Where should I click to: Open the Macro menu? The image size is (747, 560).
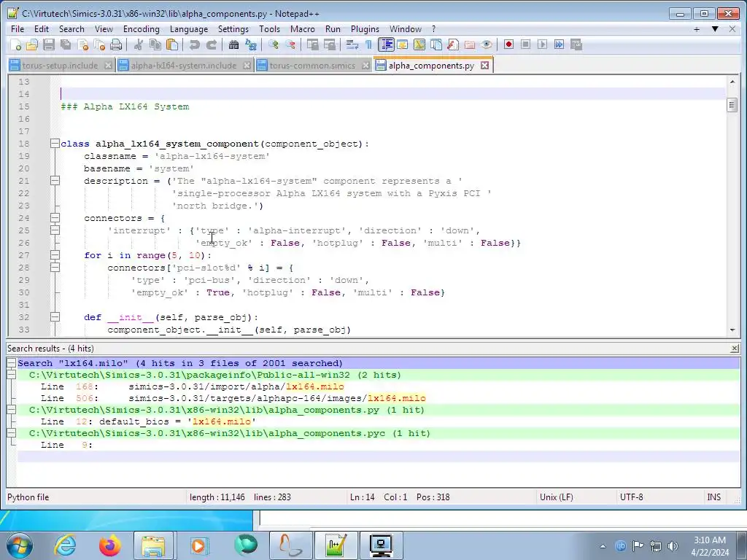[x=303, y=29]
